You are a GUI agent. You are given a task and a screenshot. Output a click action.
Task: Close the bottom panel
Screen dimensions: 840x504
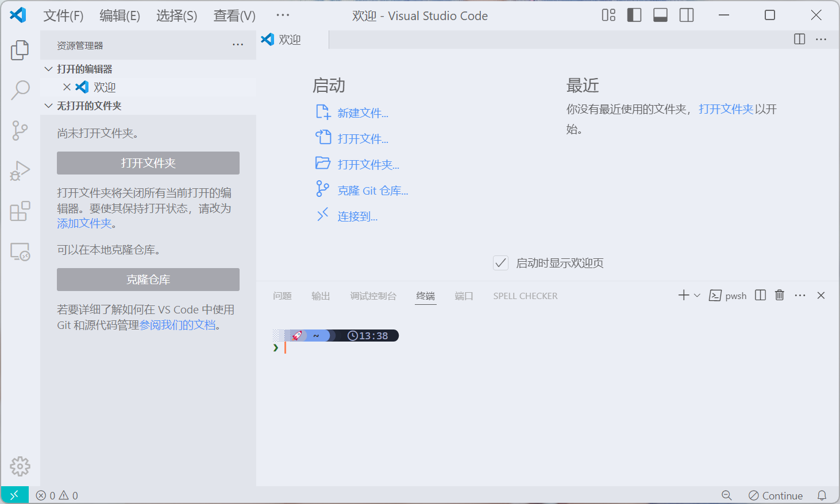point(821,295)
